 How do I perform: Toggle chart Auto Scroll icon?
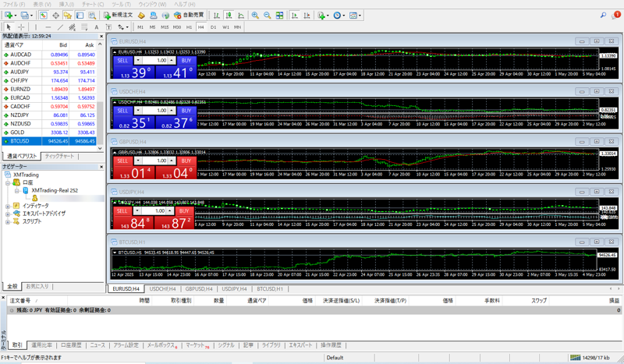coord(295,15)
